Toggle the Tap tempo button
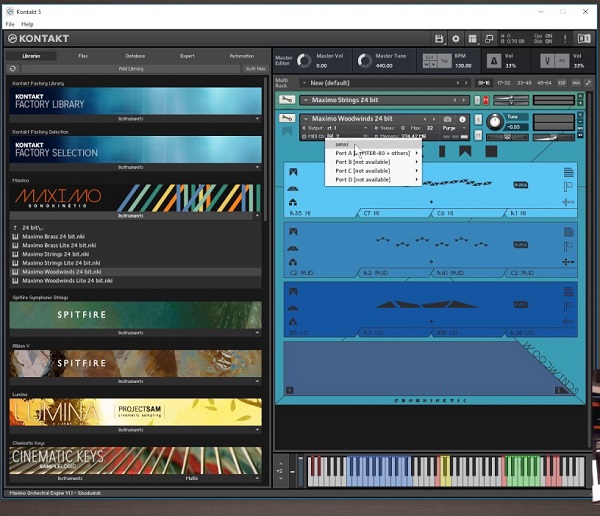 [x=445, y=61]
